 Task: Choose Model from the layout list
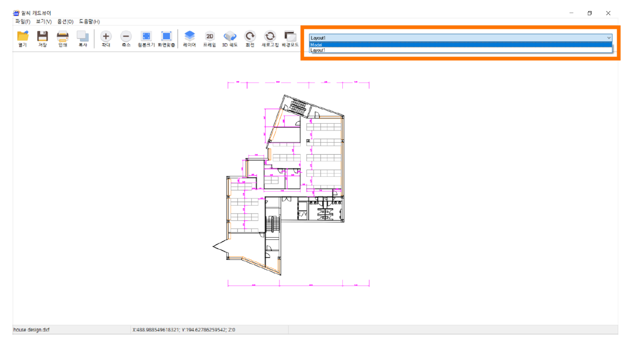(x=460, y=45)
